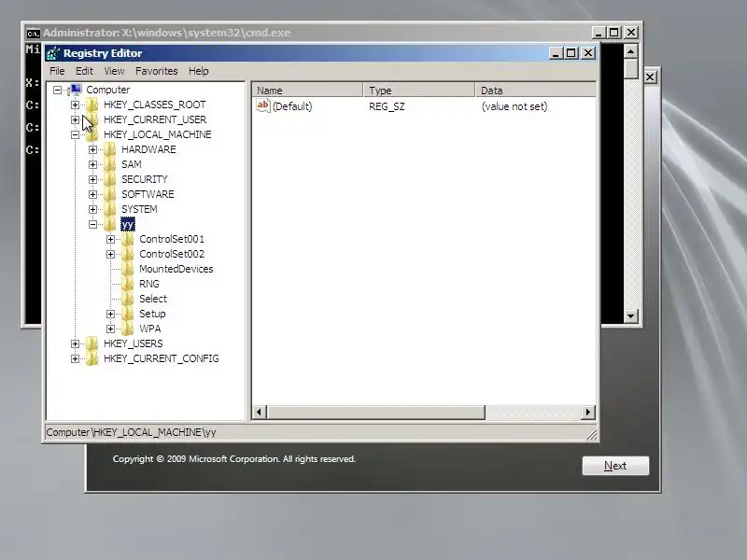Screen dimensions: 747x560
Task: Expand the HKEY_USERS node
Action: tap(75, 343)
